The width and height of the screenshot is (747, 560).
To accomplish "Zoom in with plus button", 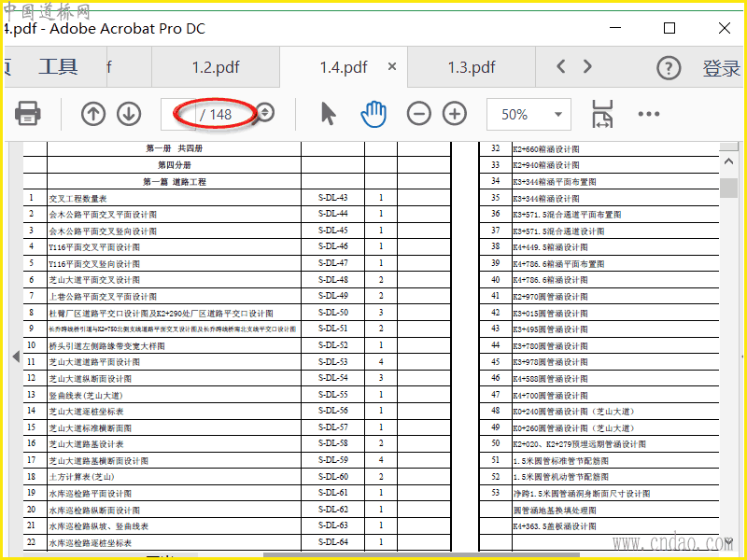I will click(x=455, y=114).
